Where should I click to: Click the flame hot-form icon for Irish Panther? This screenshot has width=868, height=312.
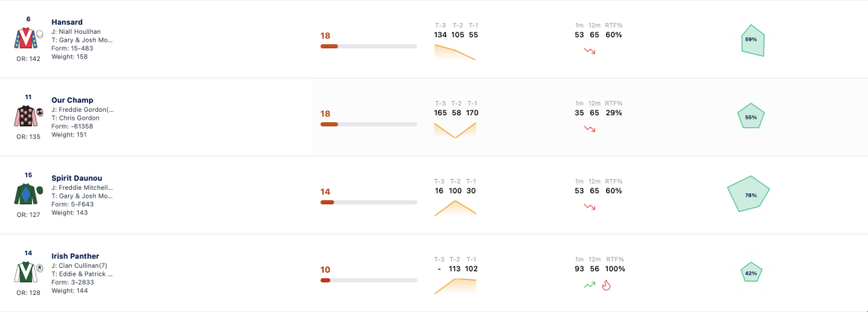point(606,285)
